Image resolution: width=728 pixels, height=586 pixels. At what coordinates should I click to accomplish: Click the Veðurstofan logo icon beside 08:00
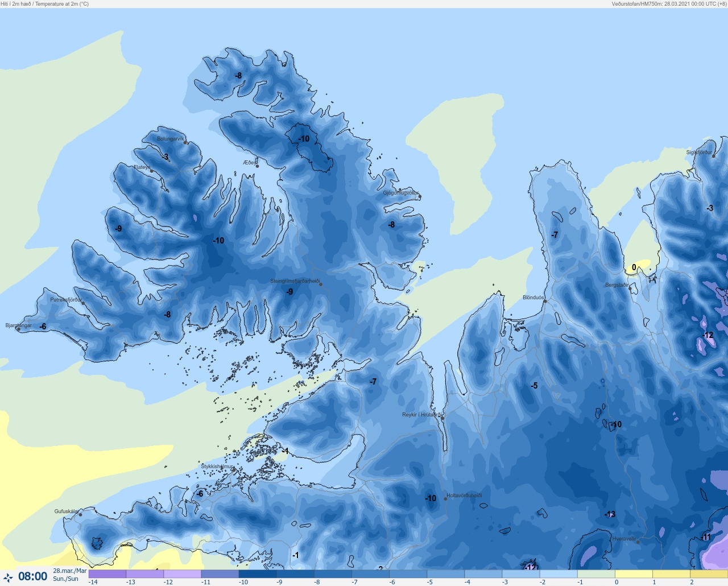(x=8, y=577)
